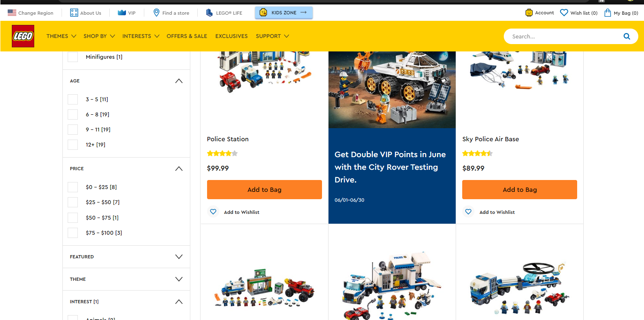This screenshot has width=644, height=320.
Task: Open OFFERS & SALE menu item
Action: (187, 36)
